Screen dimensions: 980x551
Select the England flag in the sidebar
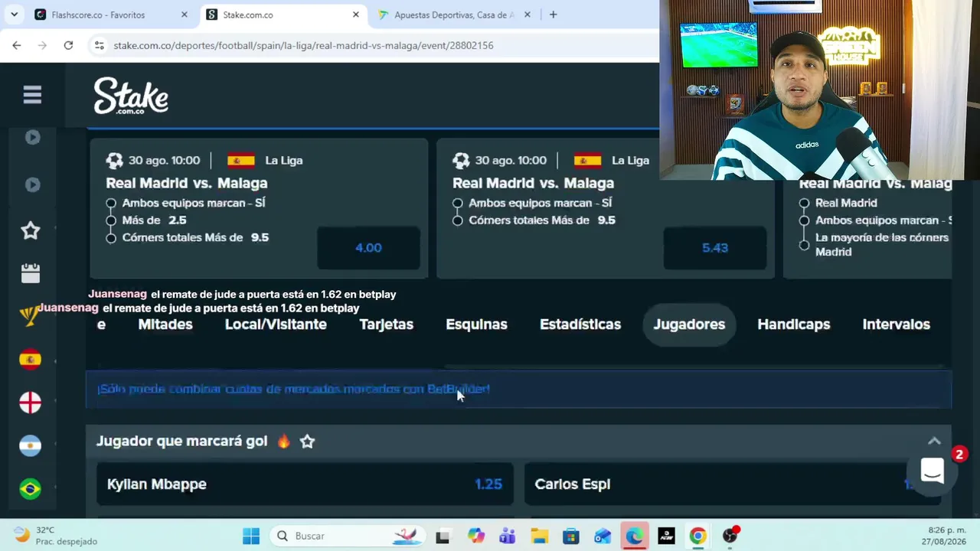pyautogui.click(x=31, y=403)
